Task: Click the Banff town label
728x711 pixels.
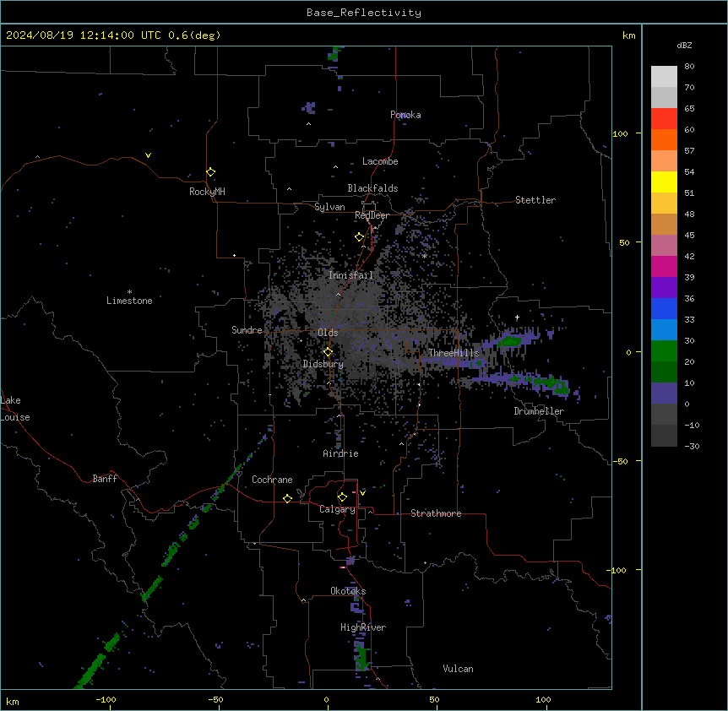Action: click(105, 479)
